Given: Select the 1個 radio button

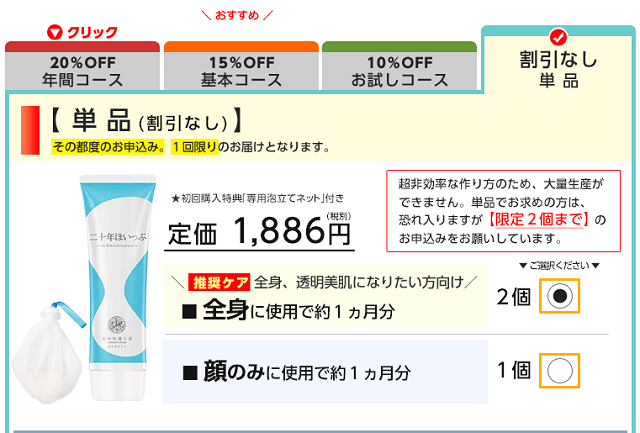Looking at the screenshot, I should point(559,371).
